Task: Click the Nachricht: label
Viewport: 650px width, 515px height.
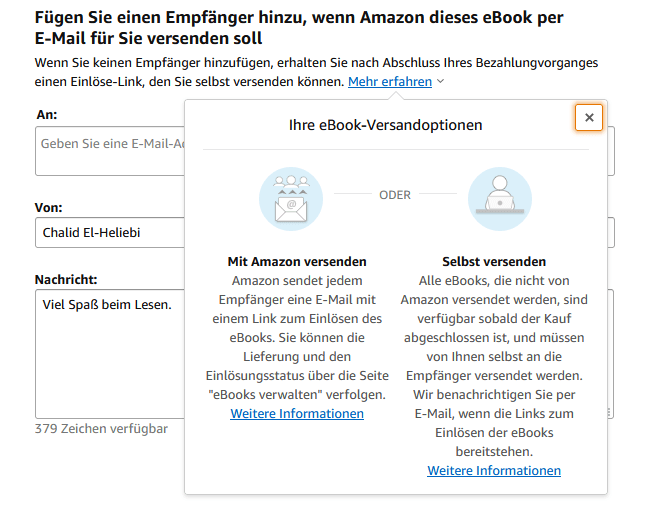Action: click(x=66, y=279)
